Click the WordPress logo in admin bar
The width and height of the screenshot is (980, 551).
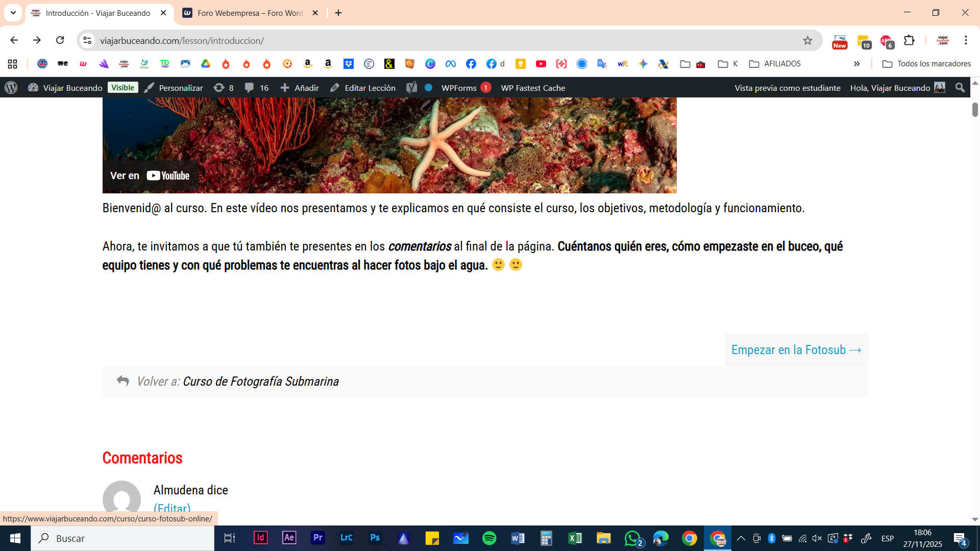click(x=11, y=88)
